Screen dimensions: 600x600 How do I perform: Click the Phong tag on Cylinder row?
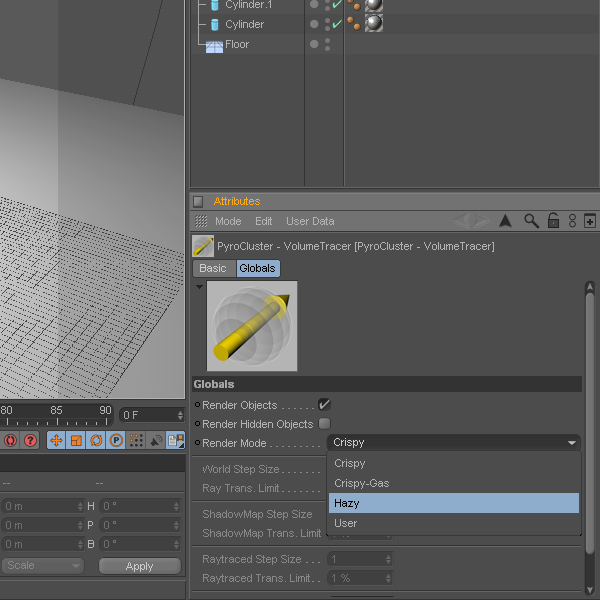point(354,23)
